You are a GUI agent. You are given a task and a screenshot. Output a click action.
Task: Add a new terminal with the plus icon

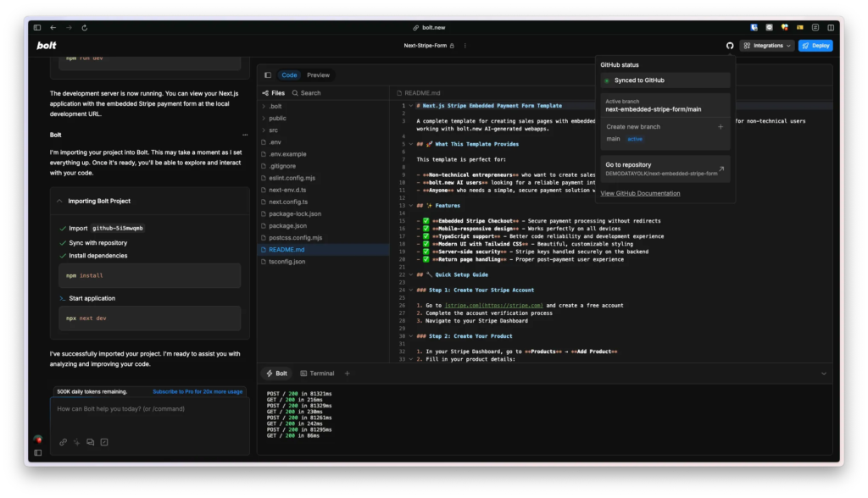point(347,373)
